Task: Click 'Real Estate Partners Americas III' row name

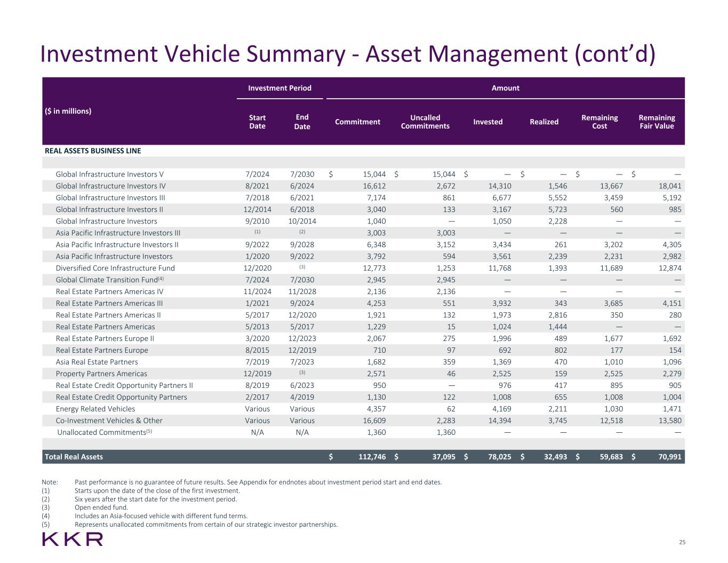Action: tap(109, 303)
